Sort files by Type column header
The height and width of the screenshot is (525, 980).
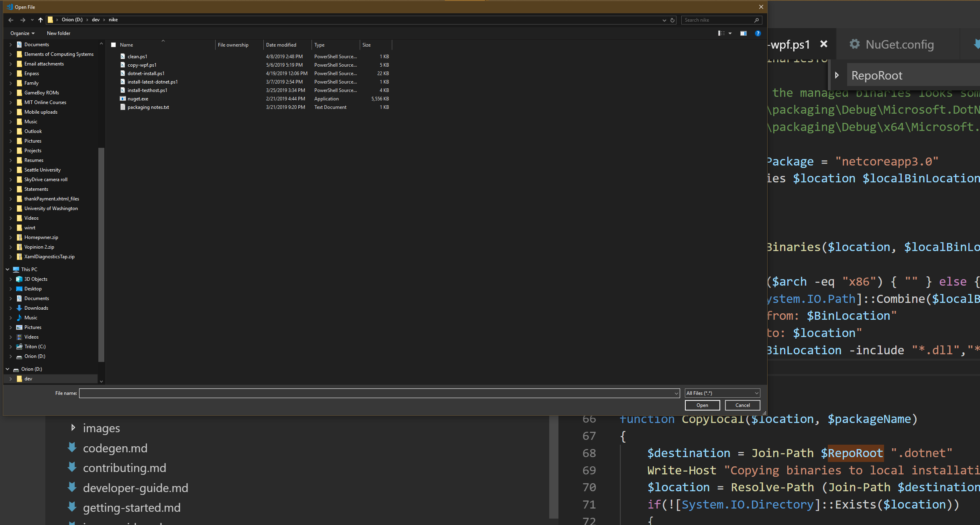(x=335, y=45)
